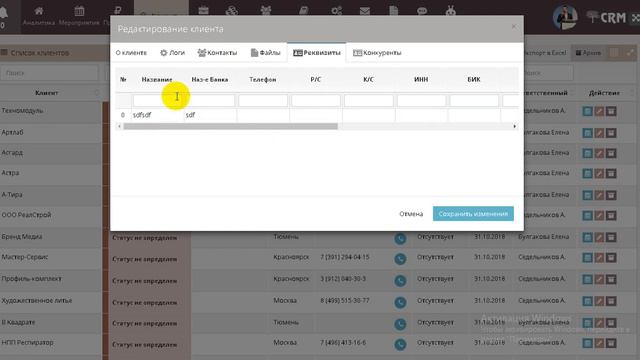
Task: Click archive icon in ООО РеалСтрой row
Action: (611, 216)
